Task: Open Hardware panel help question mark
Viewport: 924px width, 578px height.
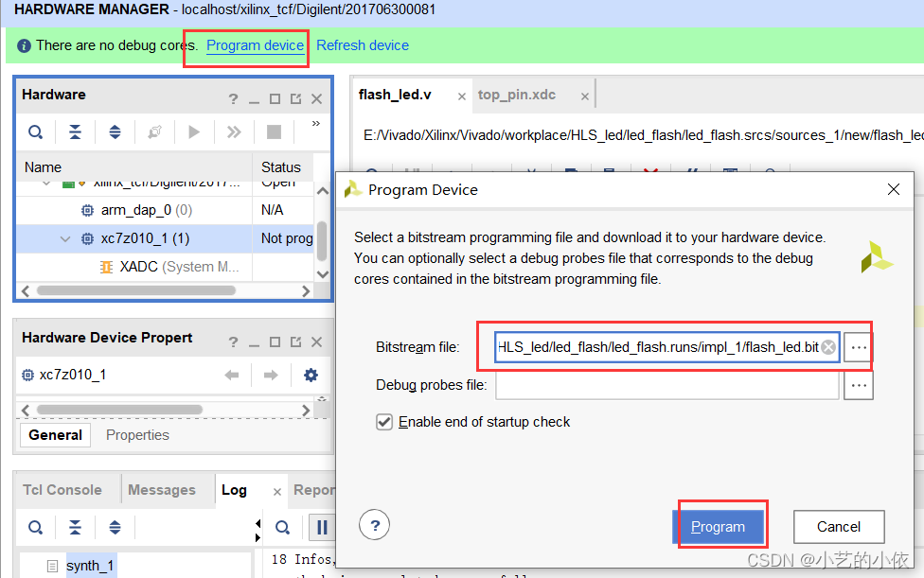Action: click(x=233, y=99)
